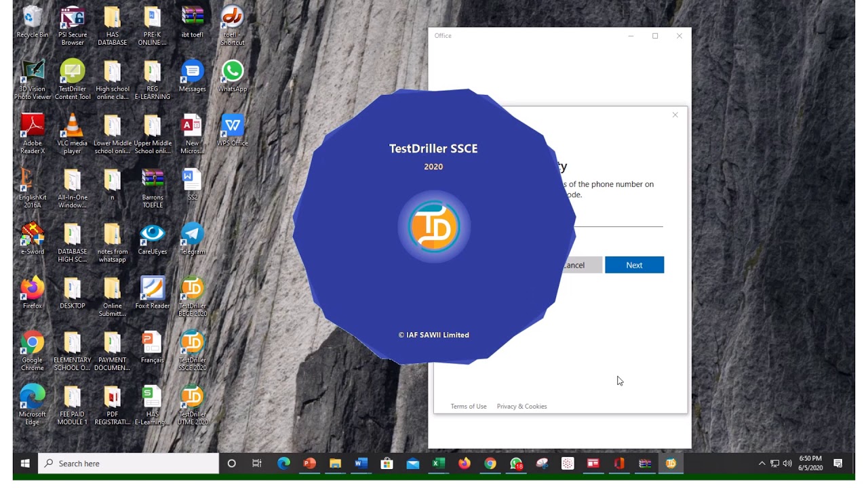The image size is (868, 488).
Task: Open the New Microsoft Access file icon
Action: 193,135
